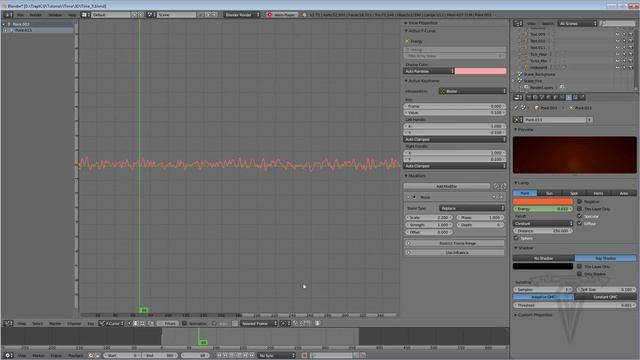Select the highlighted Object Data lamp tab
Viewport: 640px width, 360px height.
pyautogui.click(x=569, y=98)
